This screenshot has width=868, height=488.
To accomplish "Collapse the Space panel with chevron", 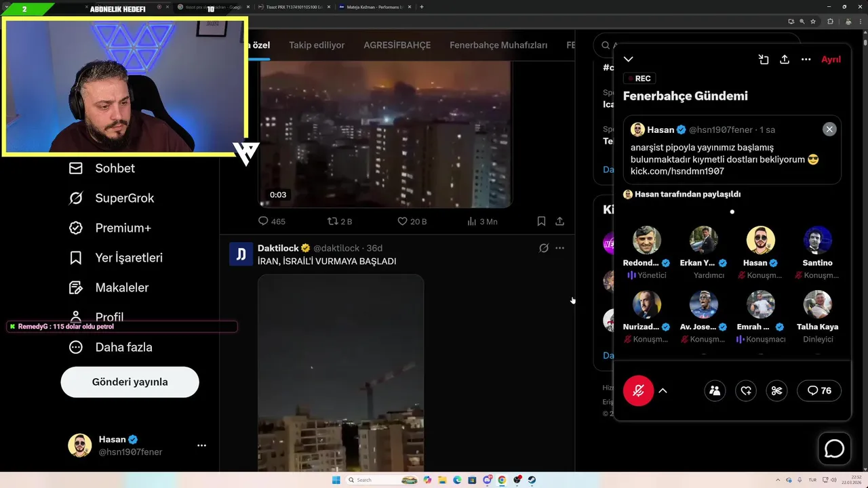I will click(x=629, y=60).
